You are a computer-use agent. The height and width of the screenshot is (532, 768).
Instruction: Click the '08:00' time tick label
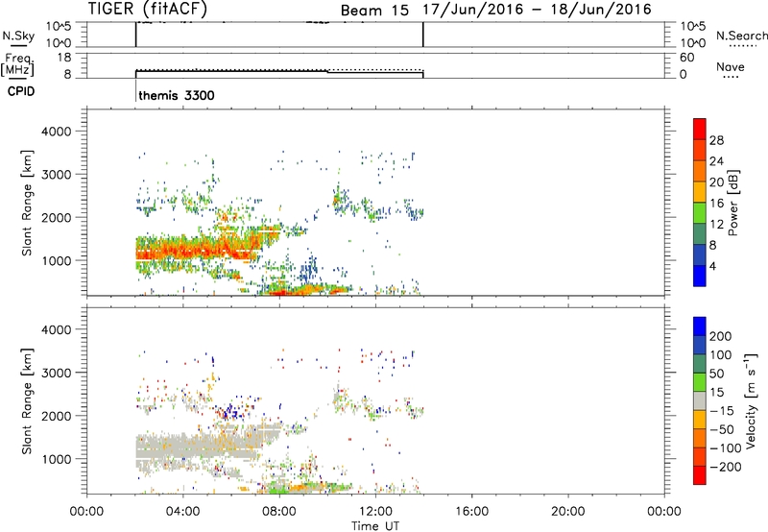pos(279,512)
